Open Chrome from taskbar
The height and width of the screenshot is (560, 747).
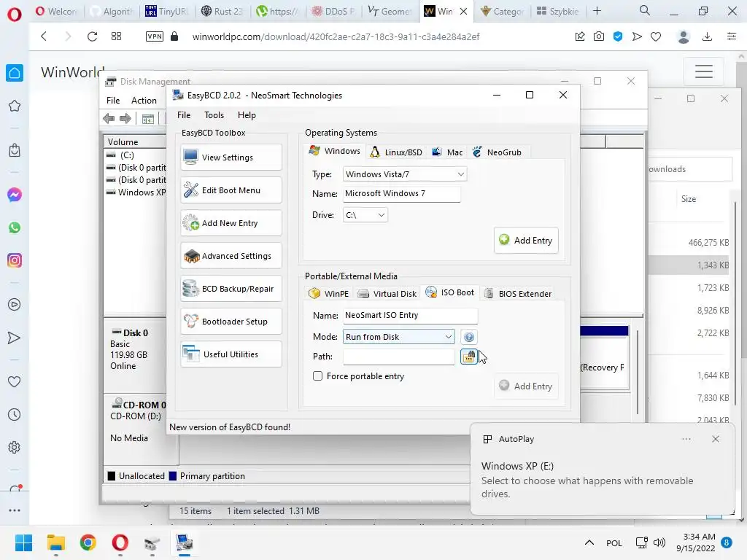[88, 542]
